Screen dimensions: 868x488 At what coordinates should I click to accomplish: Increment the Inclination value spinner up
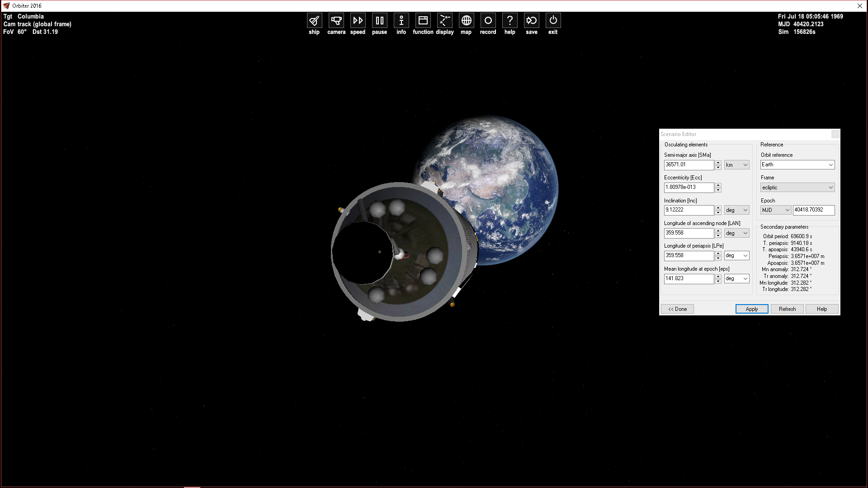click(x=718, y=208)
